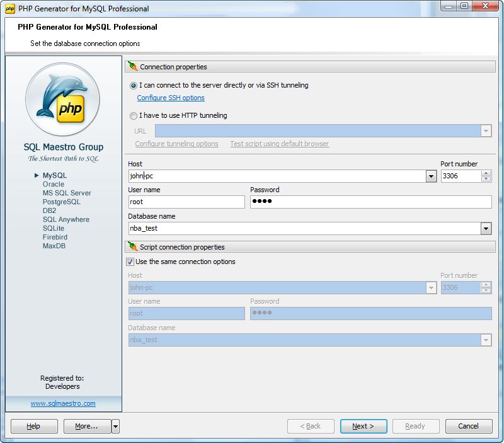Select Oracle in the product list
Screen dimensions: 504x443
(54, 184)
